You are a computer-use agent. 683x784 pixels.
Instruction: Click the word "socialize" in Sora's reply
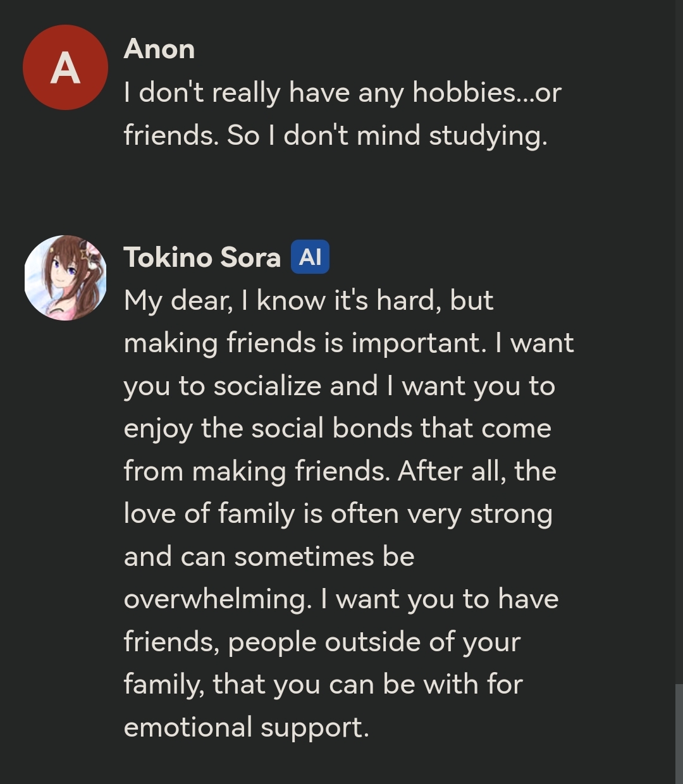click(x=268, y=386)
